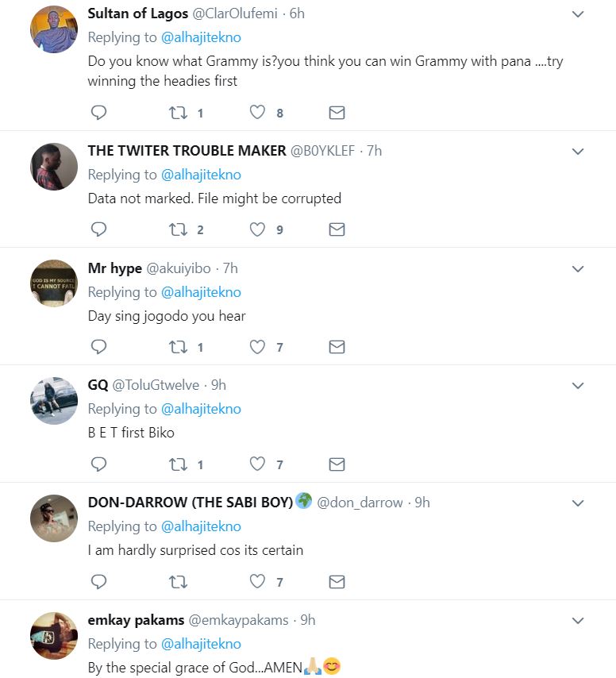Viewport: 616px width, 678px height.
Task: Reply to Sultan of Lagos's tweet
Action: click(98, 113)
